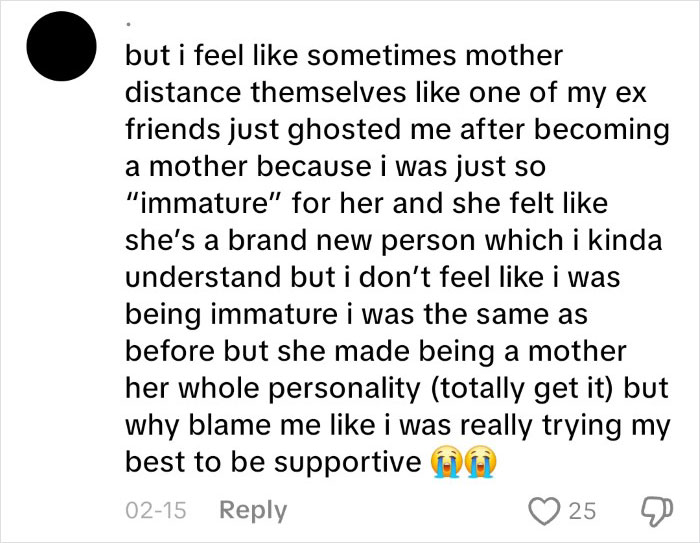Viewport: 700px width, 543px height.
Task: Reply to this comment
Action: (x=254, y=510)
